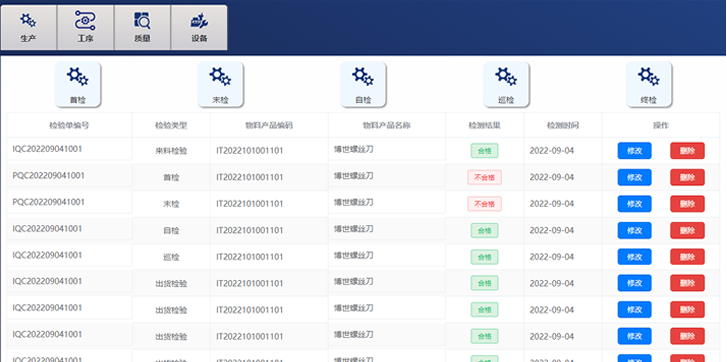Screen dimensions: 727x362
Task: Select the 自检 inspection icon
Action: tap(363, 84)
